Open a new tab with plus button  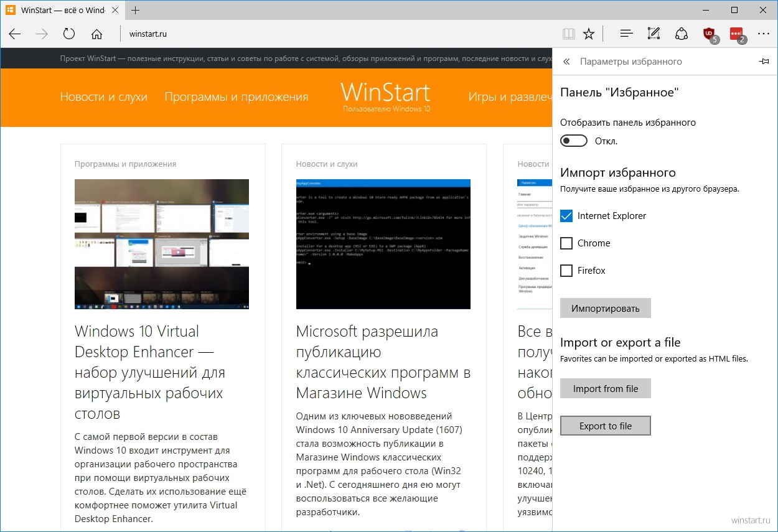135,10
